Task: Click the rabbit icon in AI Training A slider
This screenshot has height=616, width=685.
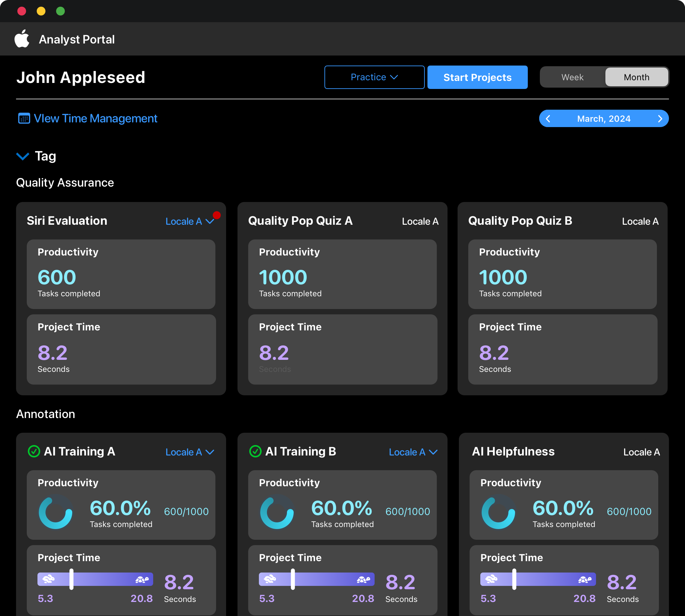Action: click(48, 579)
